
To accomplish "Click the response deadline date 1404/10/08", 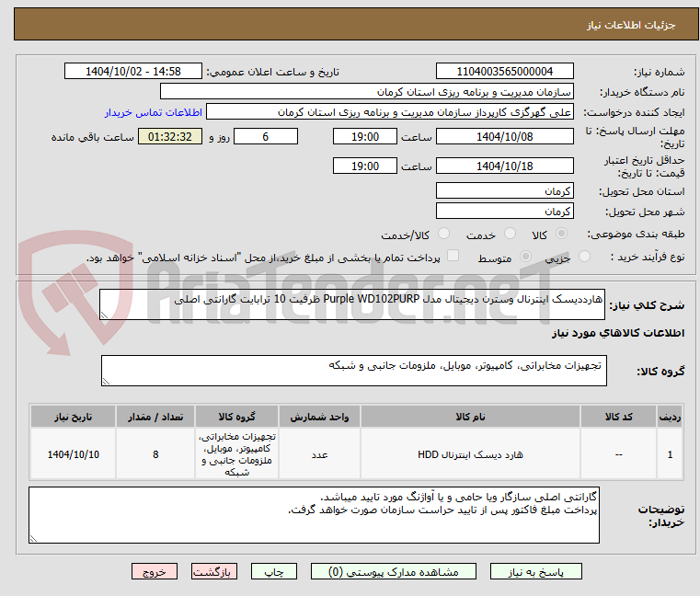I will pyautogui.click(x=504, y=137).
